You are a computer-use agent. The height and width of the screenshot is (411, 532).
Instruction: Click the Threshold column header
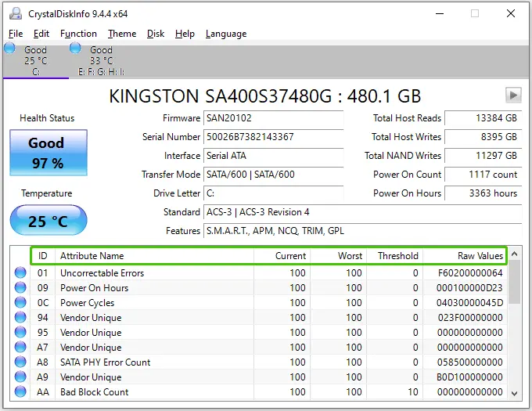point(394,255)
